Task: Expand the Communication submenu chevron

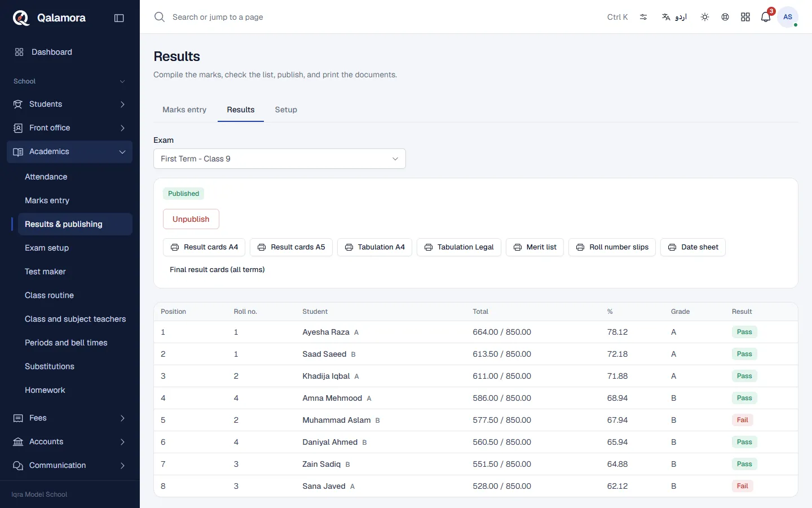Action: (122, 466)
